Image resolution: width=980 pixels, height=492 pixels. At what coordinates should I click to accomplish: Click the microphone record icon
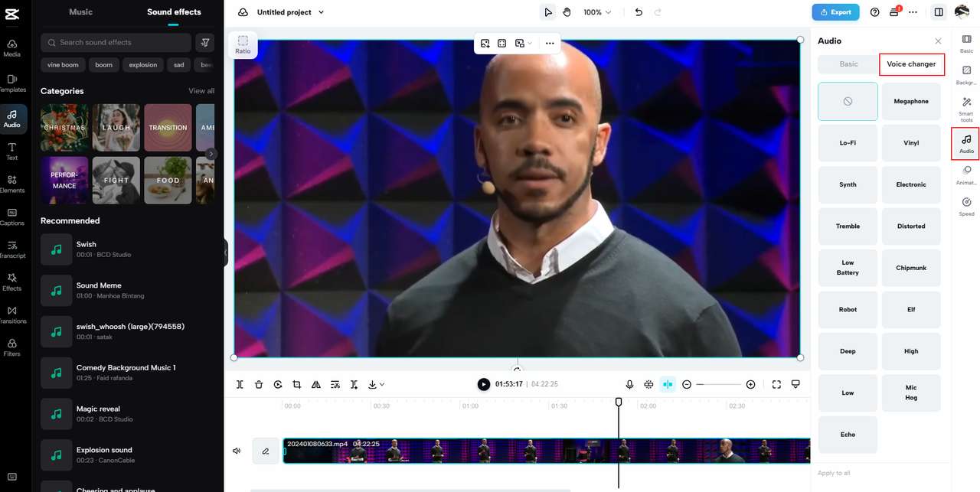point(629,384)
